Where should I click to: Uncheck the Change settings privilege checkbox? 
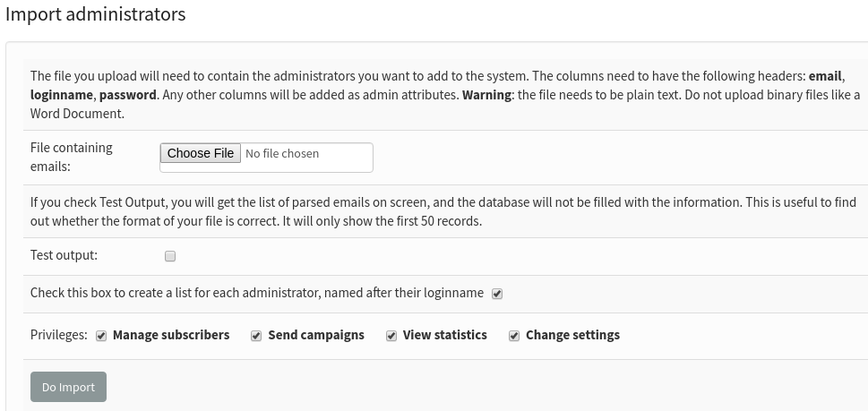tap(514, 336)
